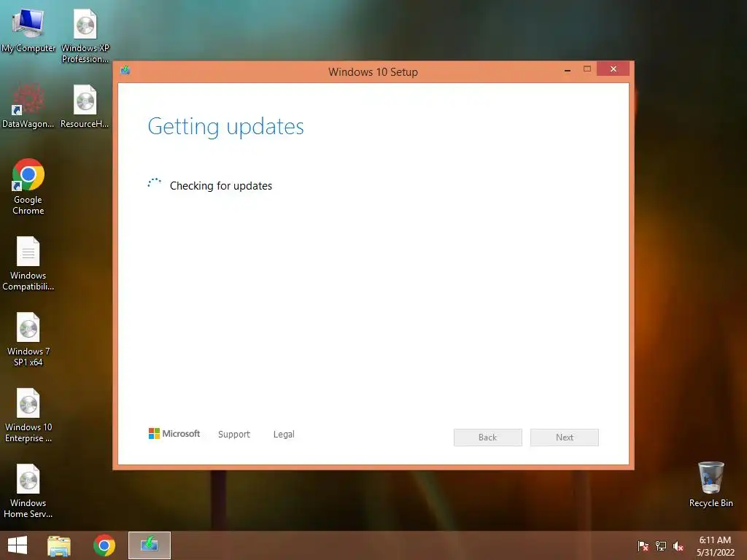Open DataWagon shortcut on desktop

pos(28,106)
